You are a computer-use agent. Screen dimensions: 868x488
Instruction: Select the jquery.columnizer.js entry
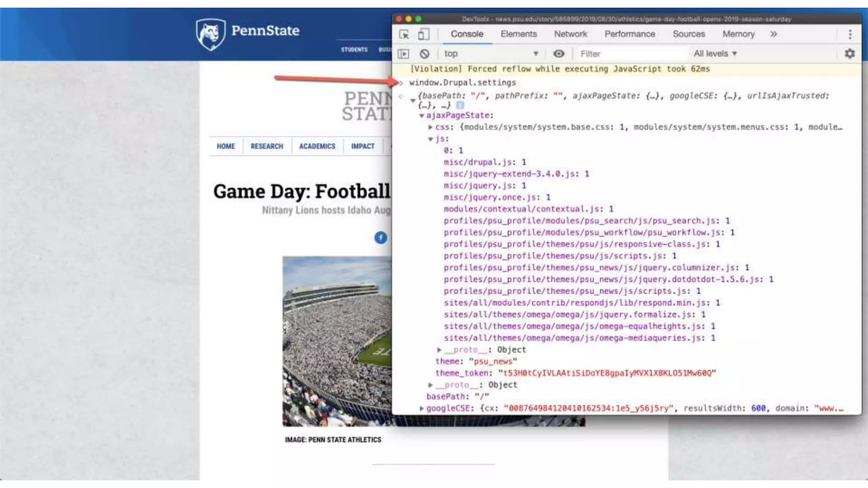596,268
